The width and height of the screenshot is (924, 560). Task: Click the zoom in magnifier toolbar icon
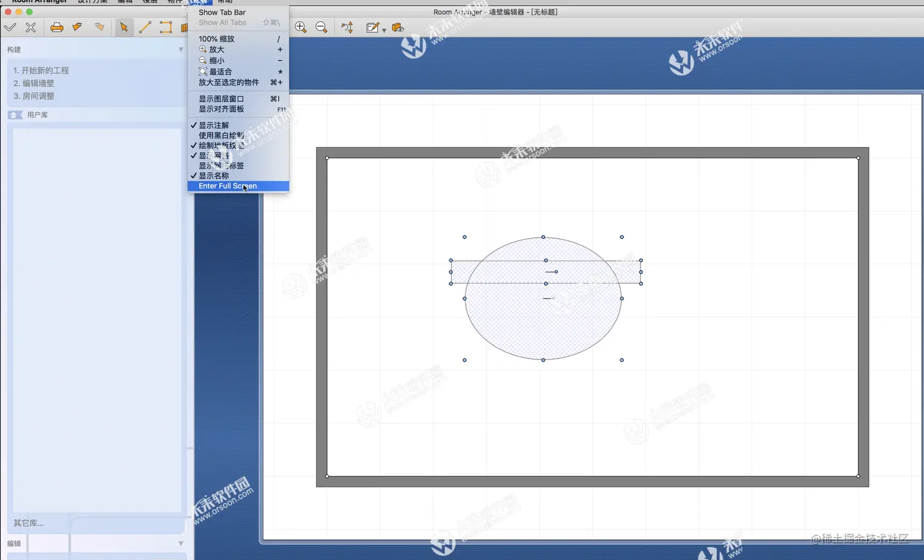click(x=301, y=27)
